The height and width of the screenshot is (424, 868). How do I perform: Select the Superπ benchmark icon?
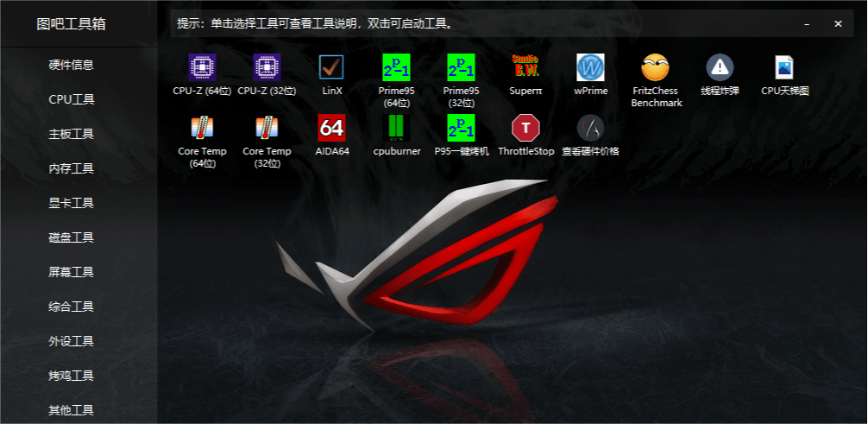pos(525,67)
